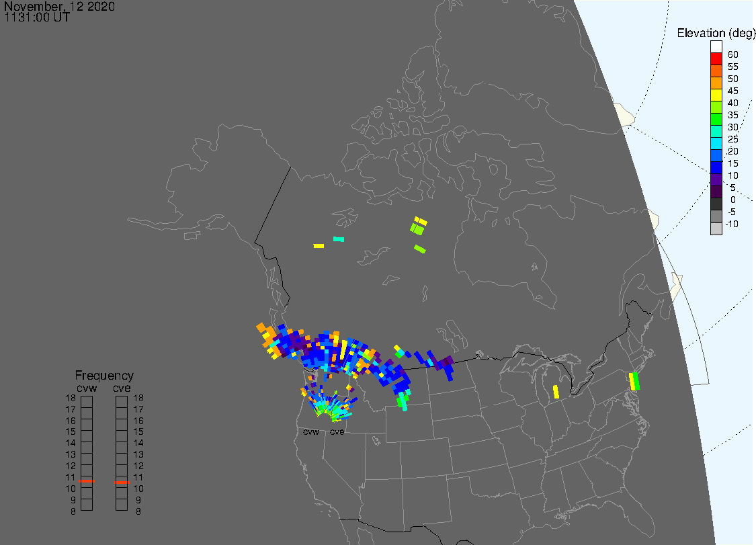Click the 'November, 12 2020' date text

tap(59, 6)
